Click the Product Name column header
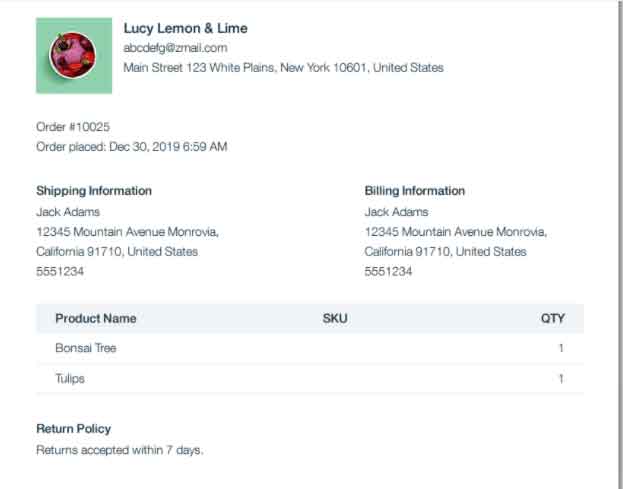 pyautogui.click(x=96, y=318)
